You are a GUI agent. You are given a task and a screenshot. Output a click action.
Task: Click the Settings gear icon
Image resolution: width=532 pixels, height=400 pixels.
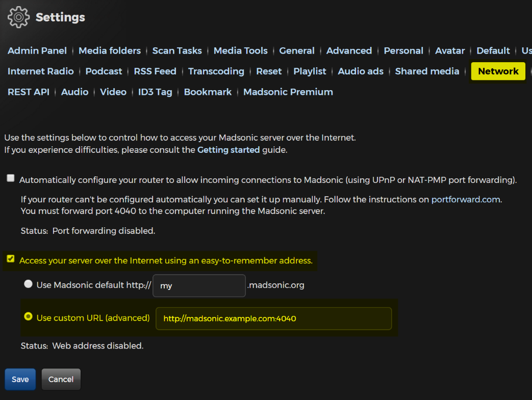click(x=19, y=17)
